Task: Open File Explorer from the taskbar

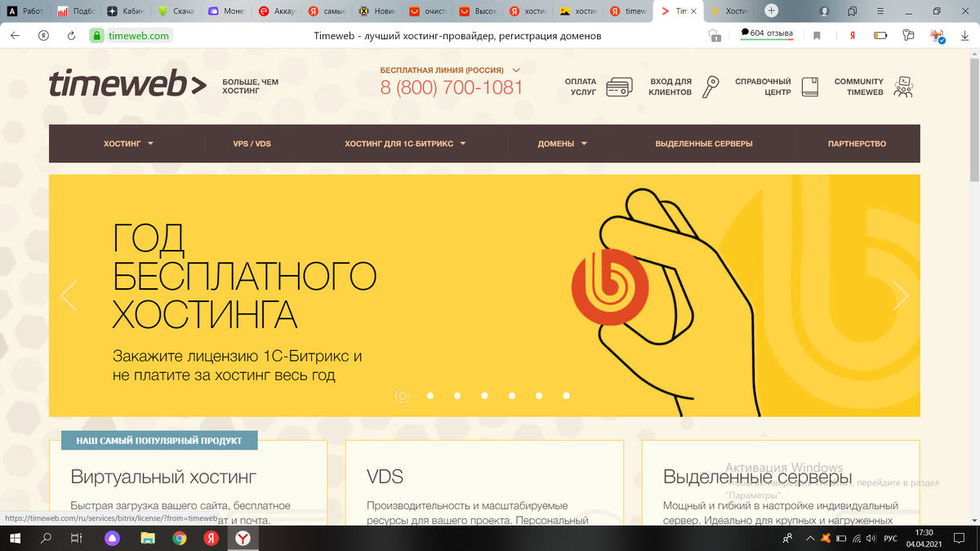Action: (146, 538)
